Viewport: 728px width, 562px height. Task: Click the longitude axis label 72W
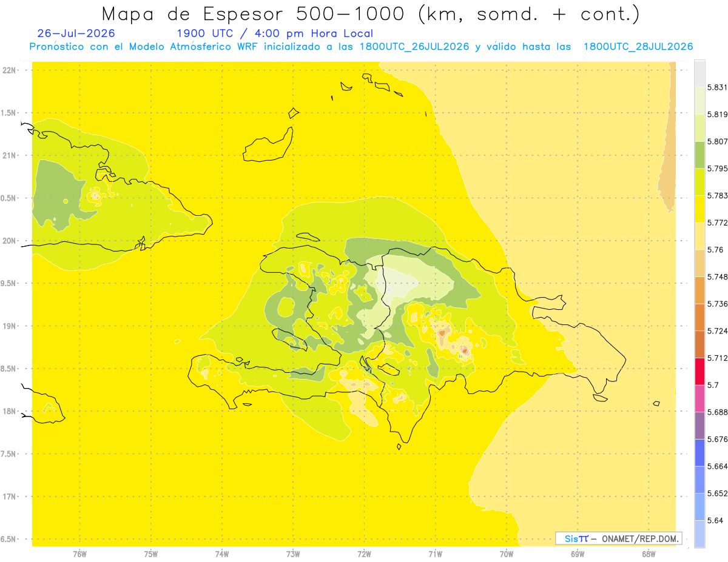pos(364,554)
